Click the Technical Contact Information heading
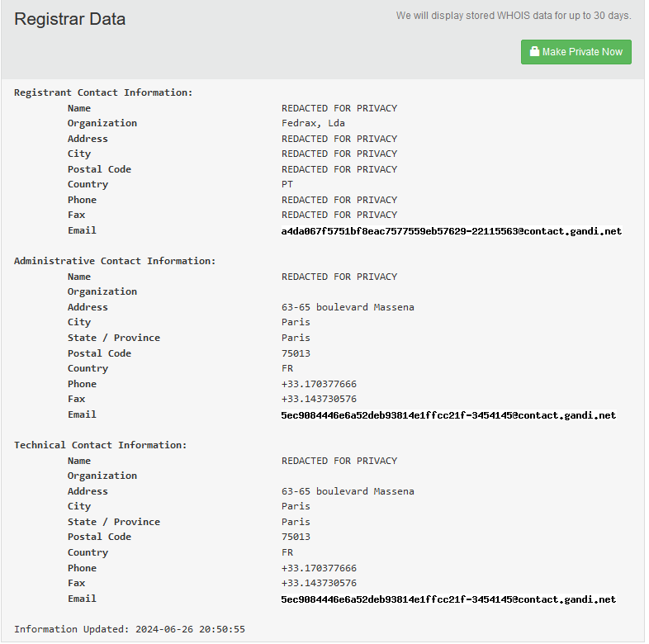This screenshot has height=644, width=649. point(100,445)
